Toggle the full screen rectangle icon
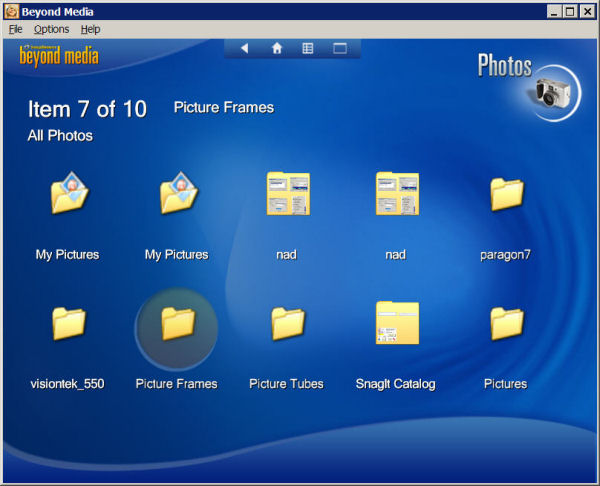This screenshot has width=600, height=486. tap(340, 48)
